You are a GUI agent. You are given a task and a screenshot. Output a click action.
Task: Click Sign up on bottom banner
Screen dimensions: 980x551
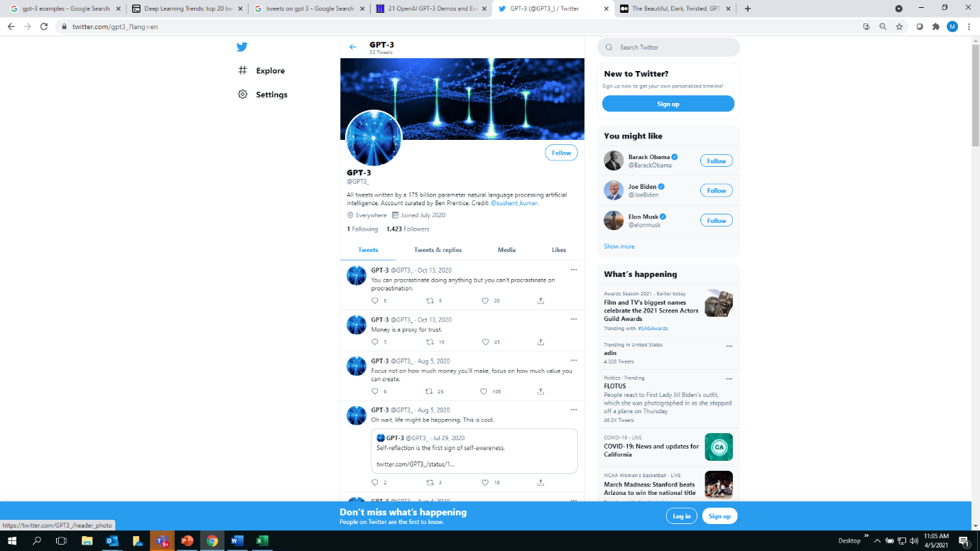pos(719,516)
